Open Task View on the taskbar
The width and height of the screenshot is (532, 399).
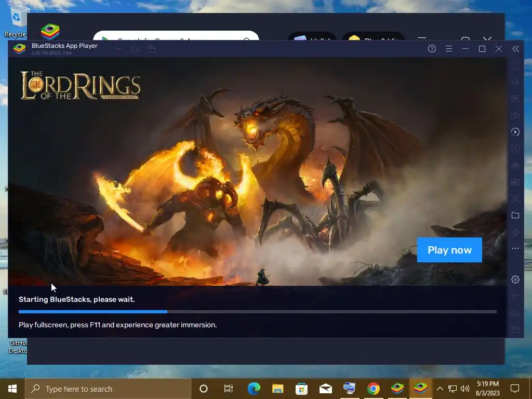[x=229, y=389]
